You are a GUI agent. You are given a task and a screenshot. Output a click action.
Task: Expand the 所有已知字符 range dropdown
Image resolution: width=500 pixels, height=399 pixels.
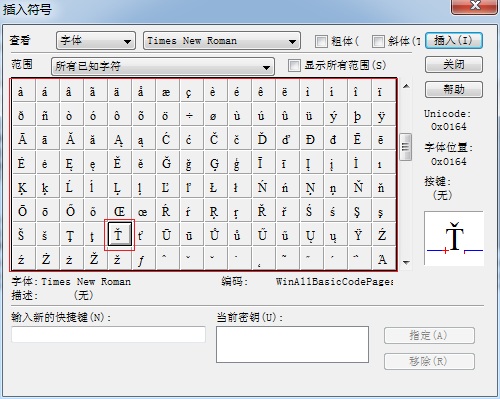pyautogui.click(x=163, y=66)
